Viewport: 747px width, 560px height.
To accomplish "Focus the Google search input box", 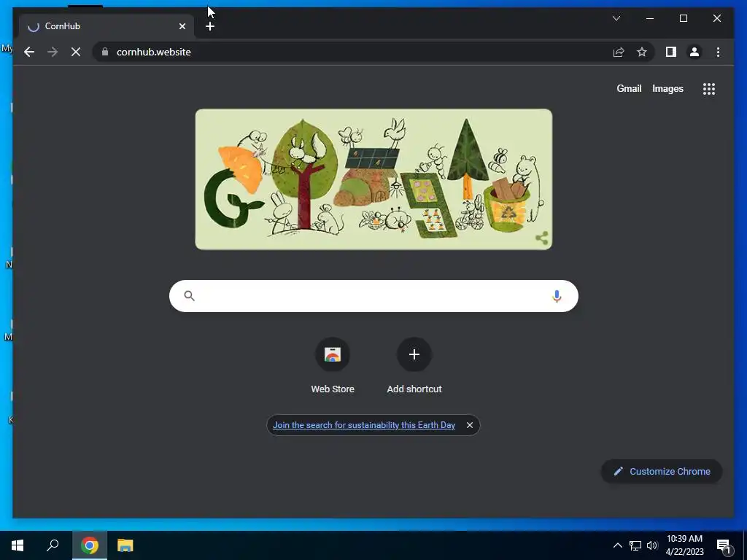I will tap(373, 296).
